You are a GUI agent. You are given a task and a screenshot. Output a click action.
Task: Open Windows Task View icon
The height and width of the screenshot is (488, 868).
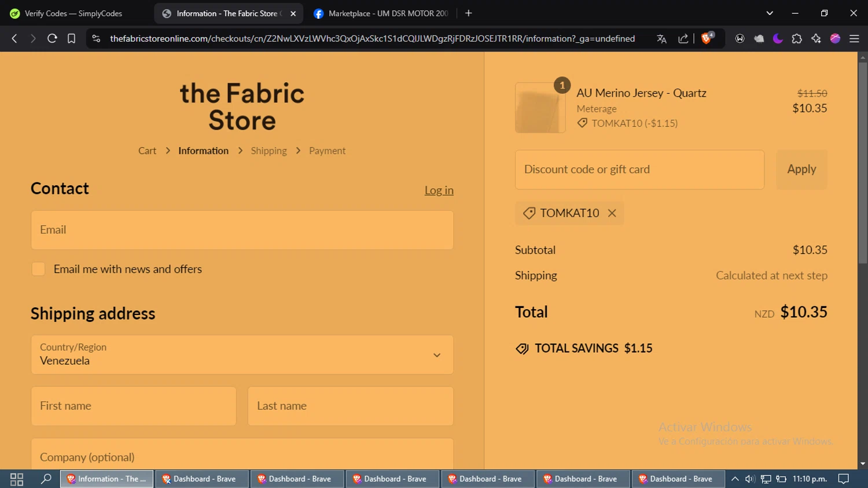click(17, 479)
